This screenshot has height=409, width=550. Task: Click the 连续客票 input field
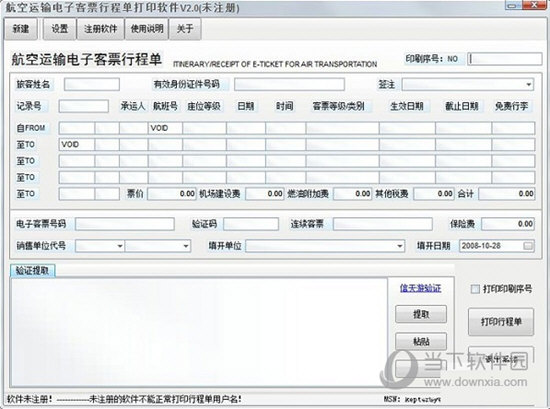point(383,224)
